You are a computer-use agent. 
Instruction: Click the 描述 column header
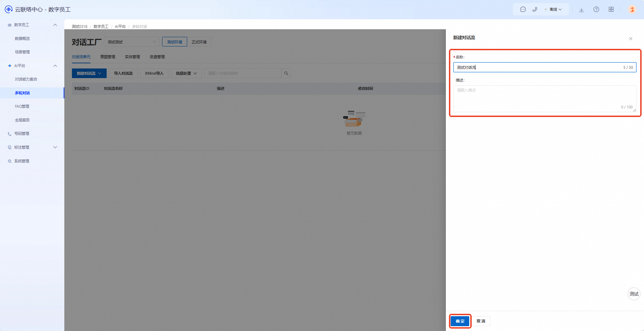pos(221,88)
